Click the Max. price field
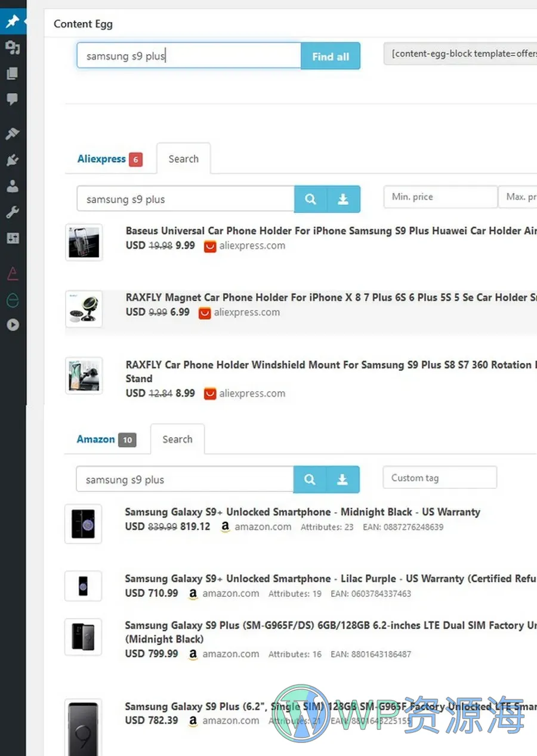The width and height of the screenshot is (537, 756). (x=518, y=197)
